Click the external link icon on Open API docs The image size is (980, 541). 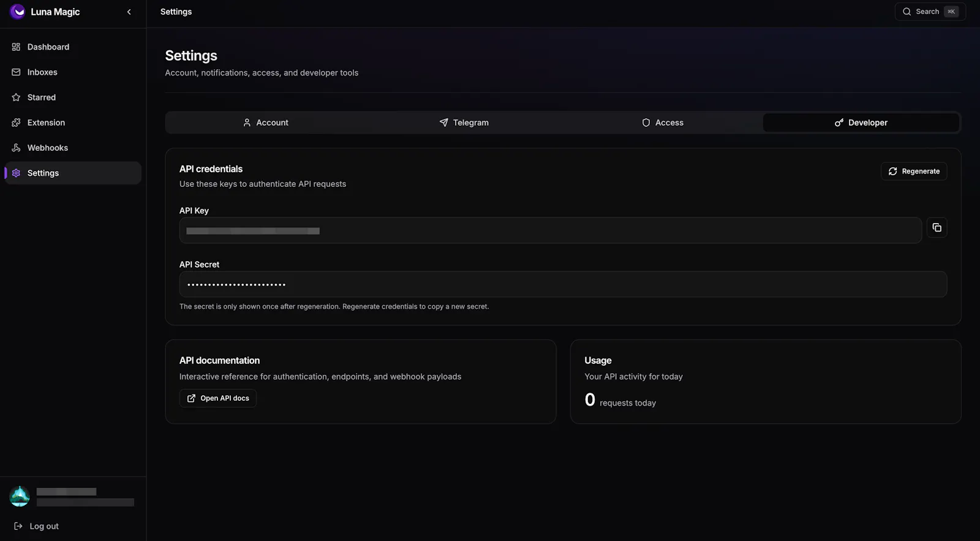point(191,398)
